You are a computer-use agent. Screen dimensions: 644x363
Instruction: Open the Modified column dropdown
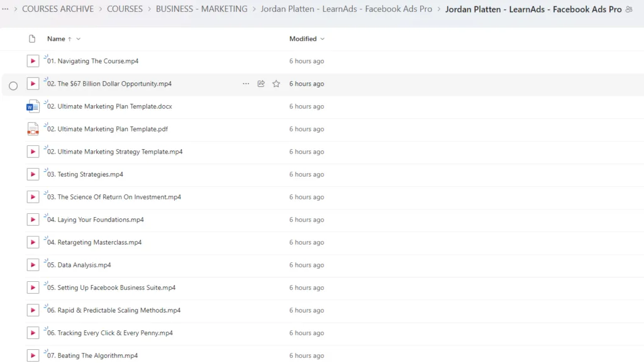point(323,39)
